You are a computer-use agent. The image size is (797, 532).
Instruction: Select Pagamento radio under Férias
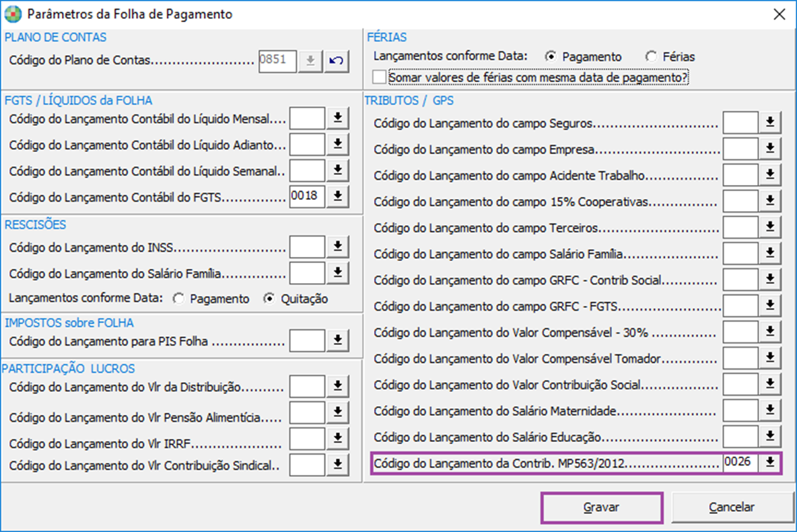550,56
